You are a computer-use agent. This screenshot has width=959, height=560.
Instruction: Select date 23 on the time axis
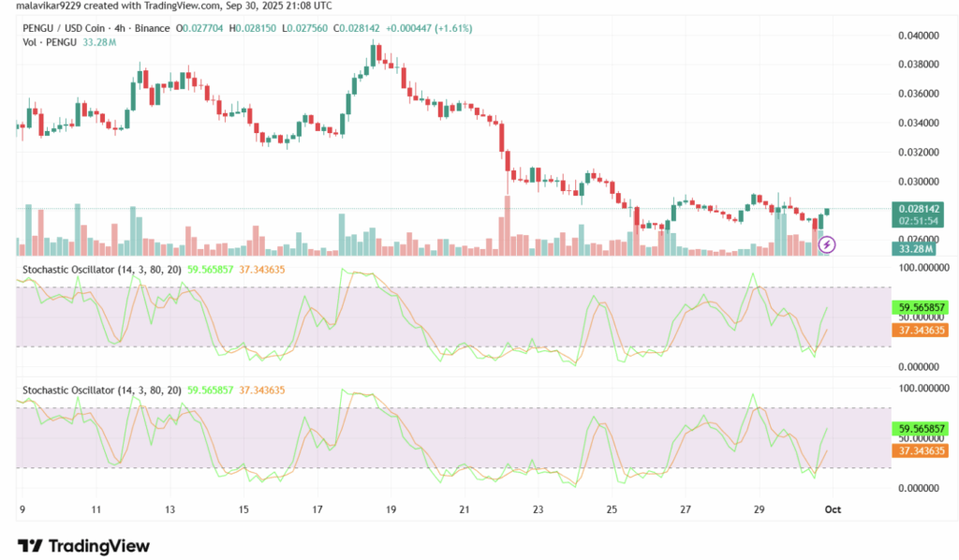coord(538,509)
